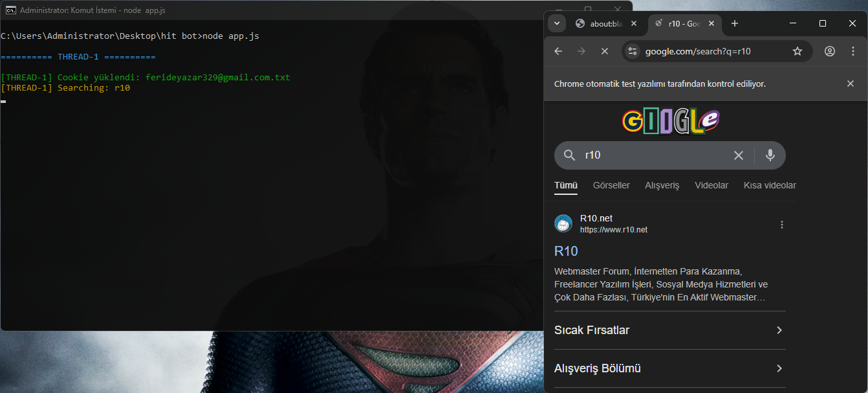Open a new Chrome tab
Image resolution: width=868 pixels, height=393 pixels.
coord(734,23)
